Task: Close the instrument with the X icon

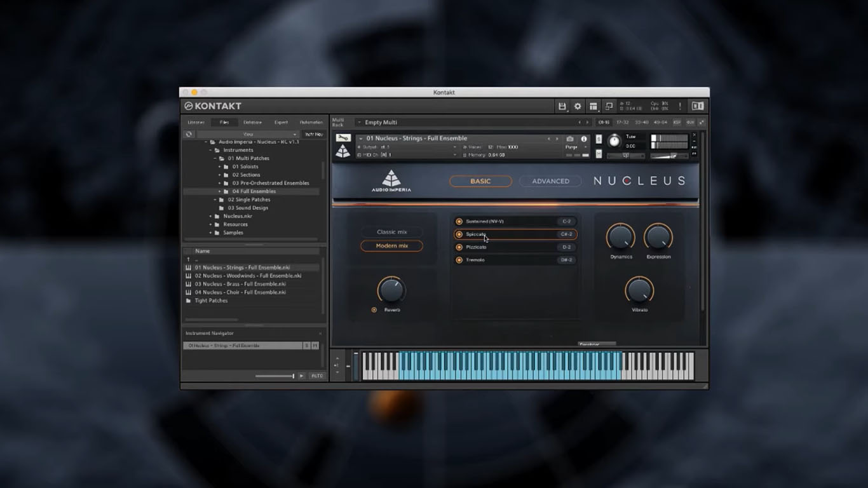Action: [x=694, y=135]
